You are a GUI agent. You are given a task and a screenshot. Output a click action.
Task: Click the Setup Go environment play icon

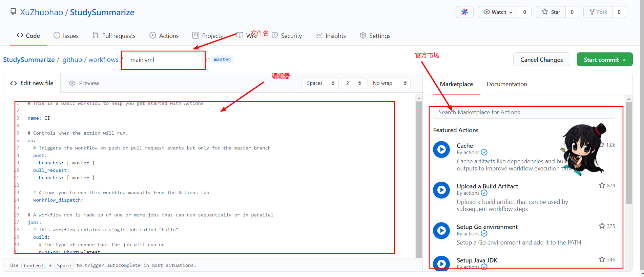click(441, 231)
